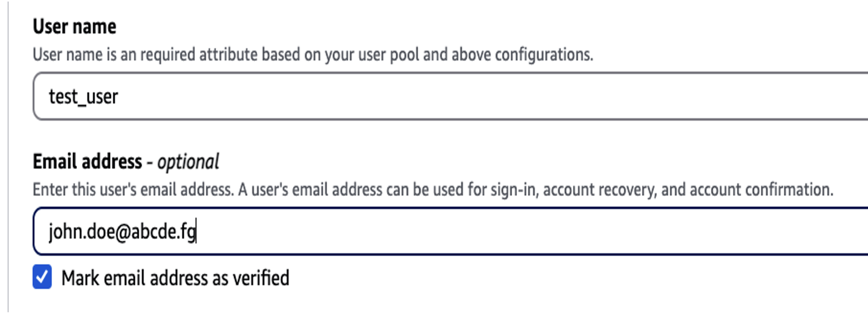The height and width of the screenshot is (313, 868).
Task: Click the Enter this user's email address description
Action: tap(433, 190)
